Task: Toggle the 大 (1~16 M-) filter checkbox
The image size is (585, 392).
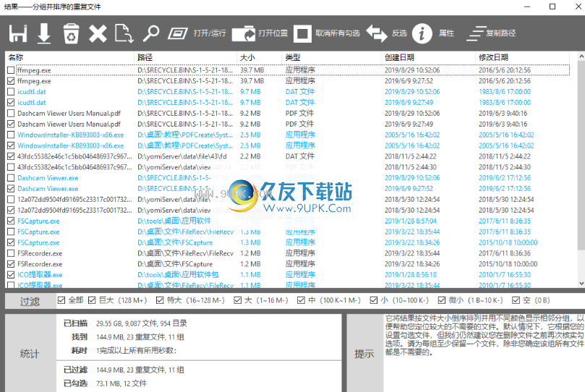Action: pyautogui.click(x=237, y=300)
